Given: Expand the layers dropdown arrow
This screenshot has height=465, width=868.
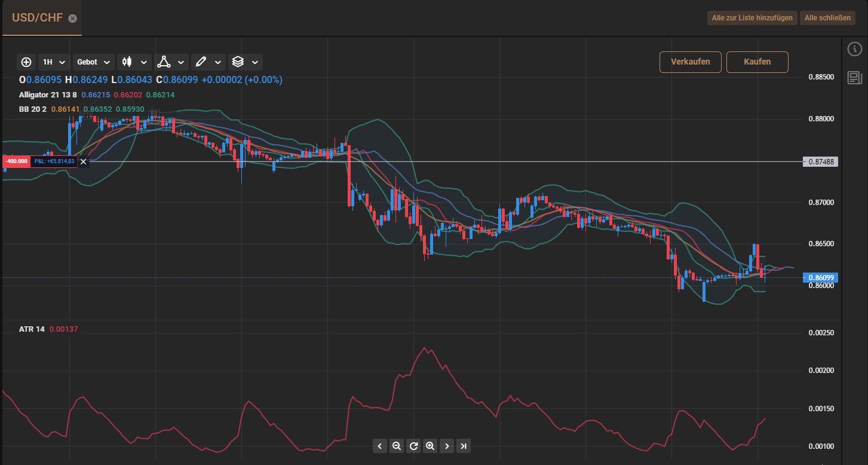Looking at the screenshot, I should (255, 62).
